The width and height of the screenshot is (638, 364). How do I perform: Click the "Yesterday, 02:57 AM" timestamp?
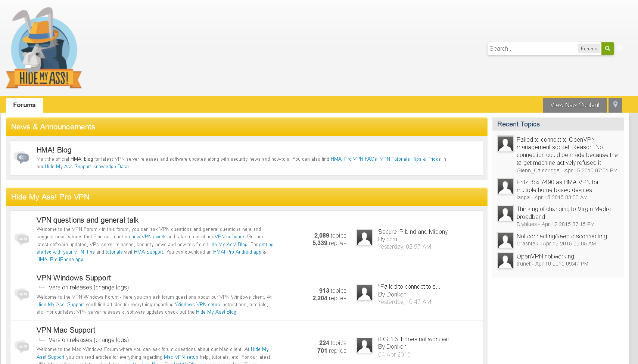point(405,247)
